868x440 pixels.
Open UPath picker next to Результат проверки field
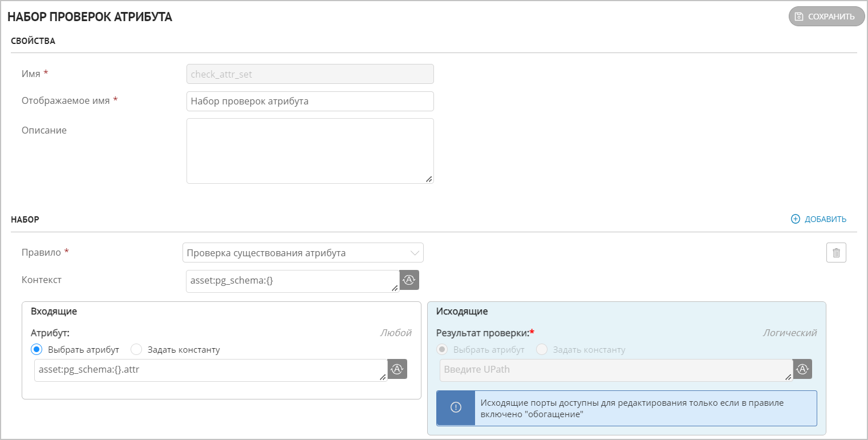point(802,369)
